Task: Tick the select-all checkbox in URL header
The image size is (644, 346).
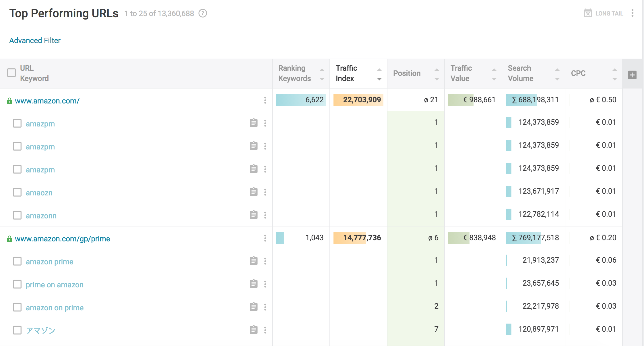Action: pos(11,73)
